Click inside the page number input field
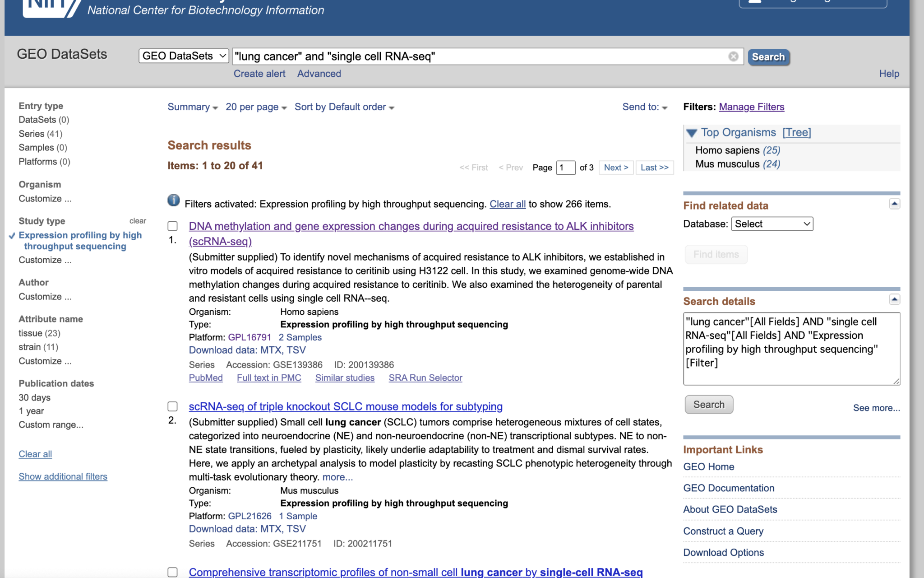The height and width of the screenshot is (578, 924). click(x=565, y=168)
